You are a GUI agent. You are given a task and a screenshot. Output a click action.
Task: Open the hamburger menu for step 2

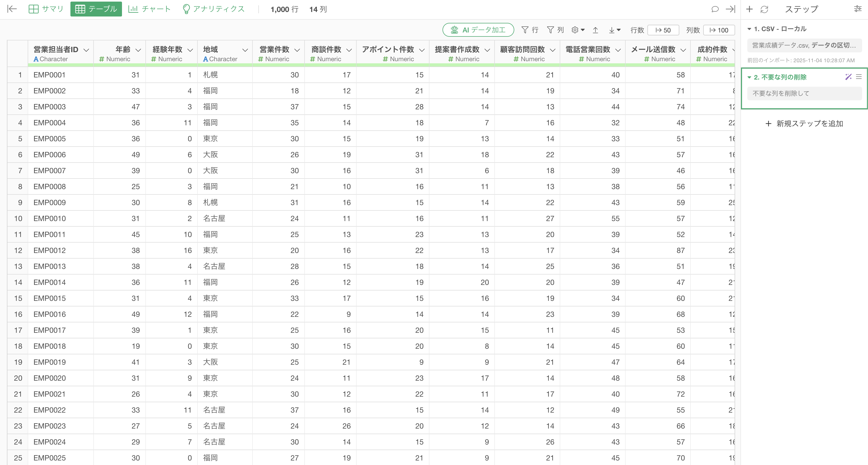click(859, 77)
